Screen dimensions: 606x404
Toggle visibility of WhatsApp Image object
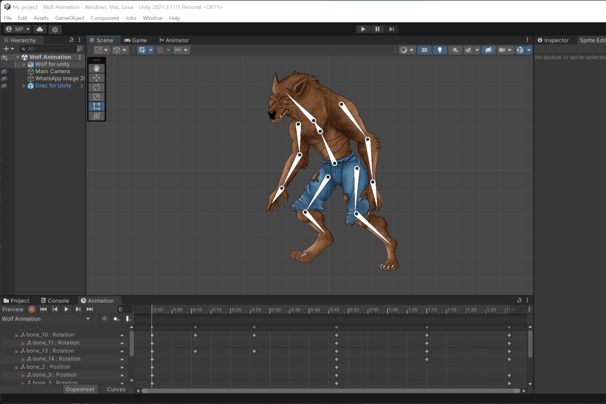tap(4, 78)
